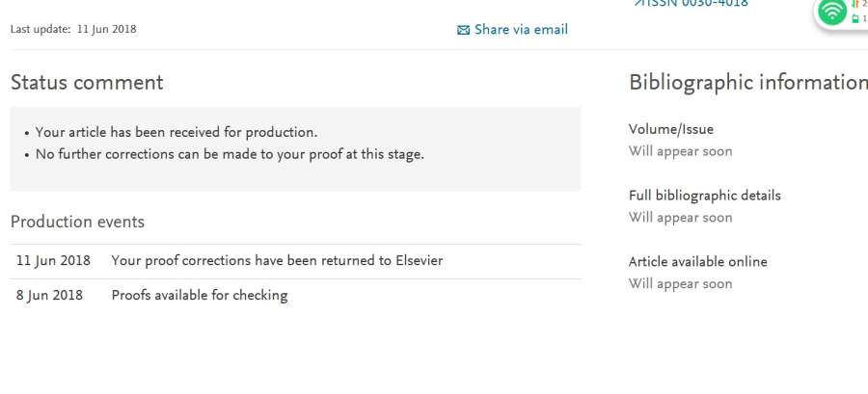Click the Volume/Issue label
The width and height of the screenshot is (868, 394).
(x=671, y=129)
